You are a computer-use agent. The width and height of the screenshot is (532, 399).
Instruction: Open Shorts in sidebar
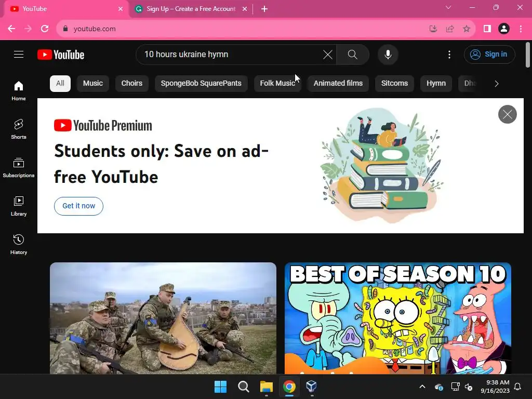coord(19,129)
